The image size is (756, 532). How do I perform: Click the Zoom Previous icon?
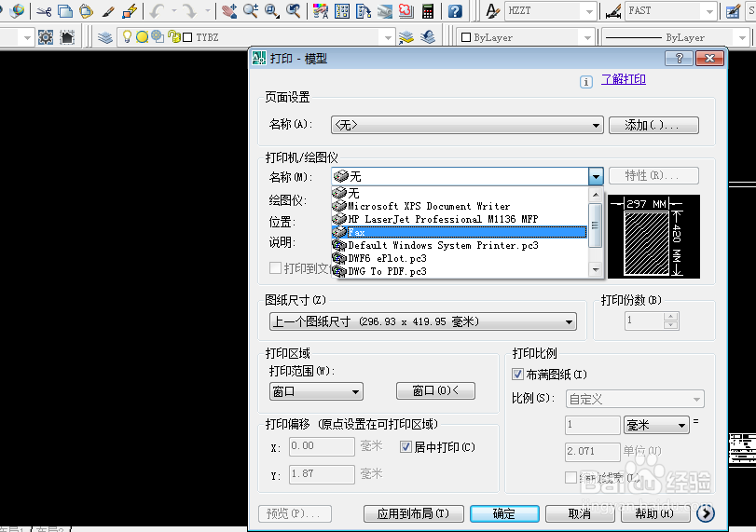coord(293,10)
